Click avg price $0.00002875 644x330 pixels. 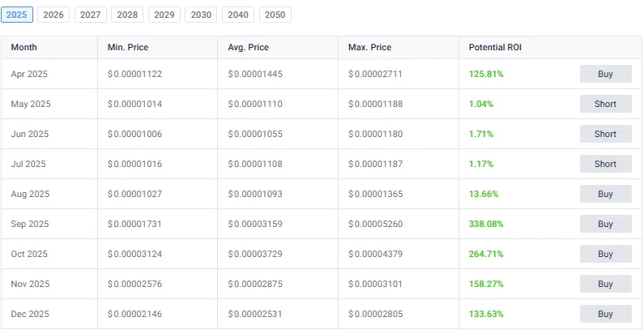(x=255, y=284)
